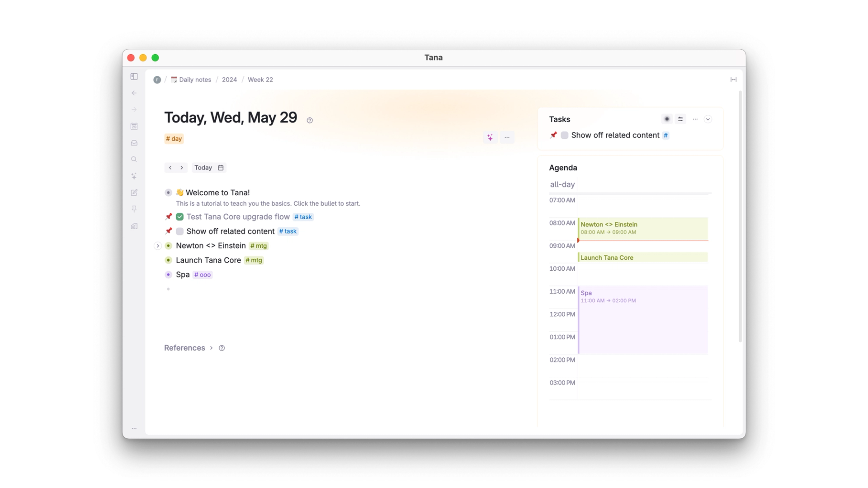Uncheck Test Tana Core upgrade flow task
The image size is (868, 488).
point(180,217)
